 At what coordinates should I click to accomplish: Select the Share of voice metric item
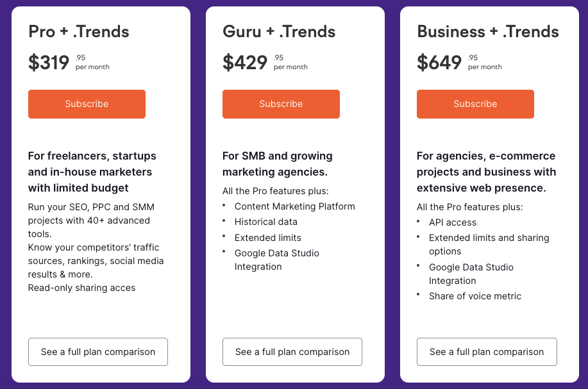(475, 296)
